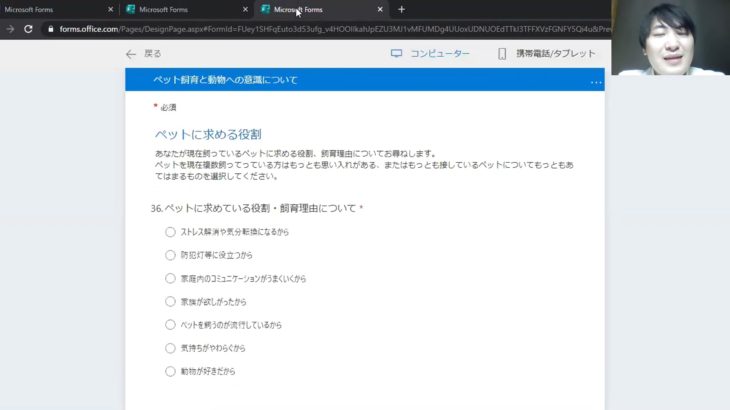Click the Forms favicon on third tab
The width and height of the screenshot is (730, 410).
[x=265, y=9]
